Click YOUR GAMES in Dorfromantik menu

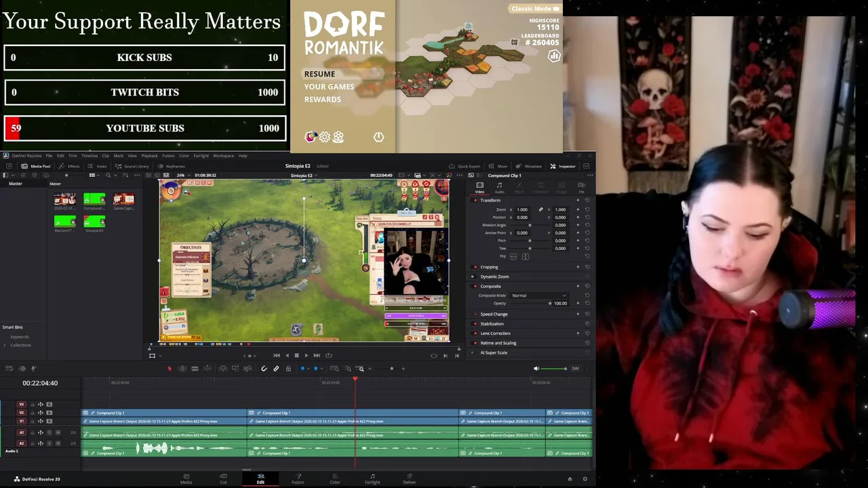pos(329,87)
